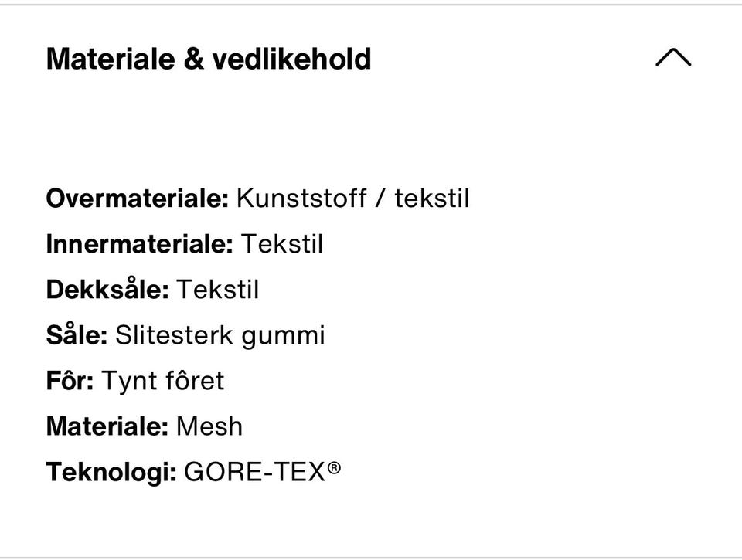The image size is (742, 560).
Task: Click the Dekksåle label
Action: (109, 289)
